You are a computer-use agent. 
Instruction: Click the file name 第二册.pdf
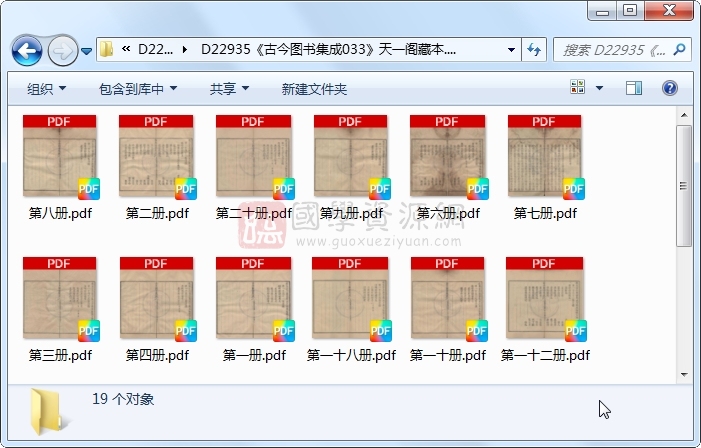[157, 213]
